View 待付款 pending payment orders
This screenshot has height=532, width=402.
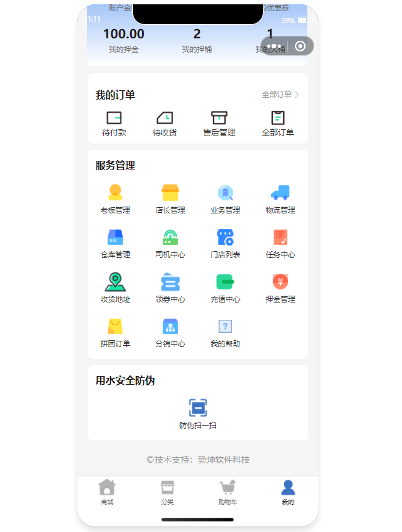[x=114, y=118]
